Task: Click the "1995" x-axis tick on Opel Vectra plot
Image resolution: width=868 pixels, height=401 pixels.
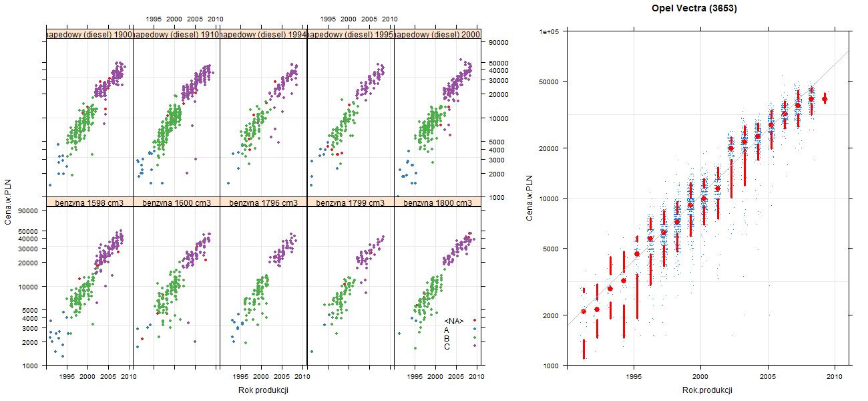Action: coord(633,377)
